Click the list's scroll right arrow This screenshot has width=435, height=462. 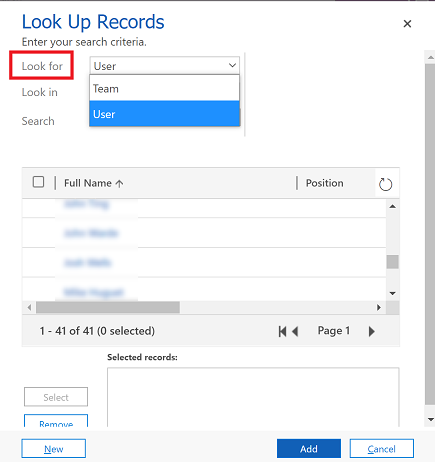[x=379, y=307]
